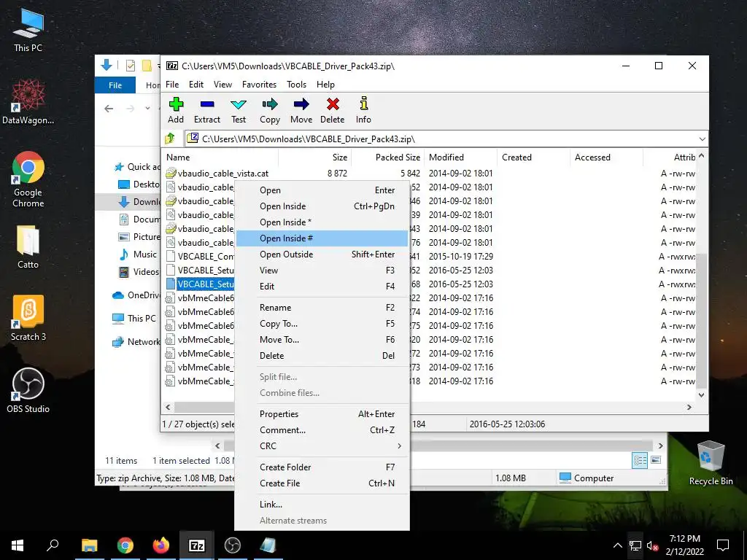
Task: Open the View menu in 7-Zip
Action: 222,85
